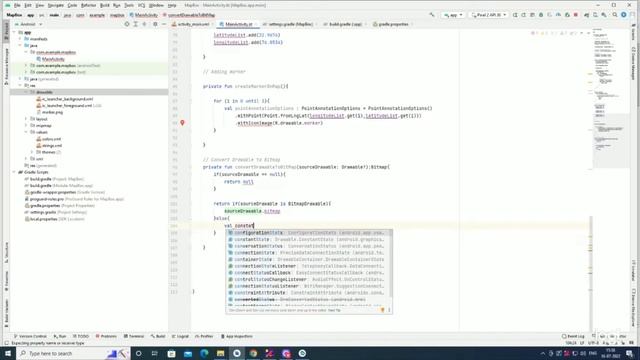Click the Expand All icon in project panel
The height and width of the screenshot is (360, 640).
point(136,24)
